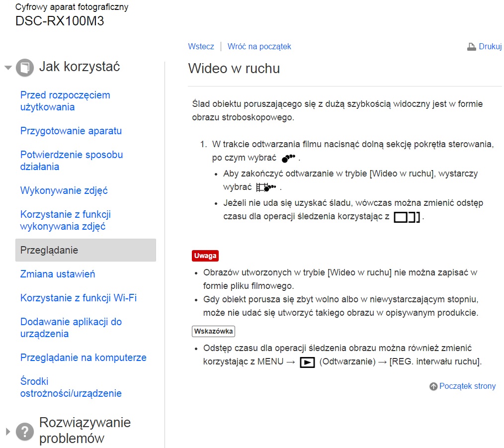Open Zmiana ustawień in sidebar
The width and height of the screenshot is (504, 448).
click(57, 274)
